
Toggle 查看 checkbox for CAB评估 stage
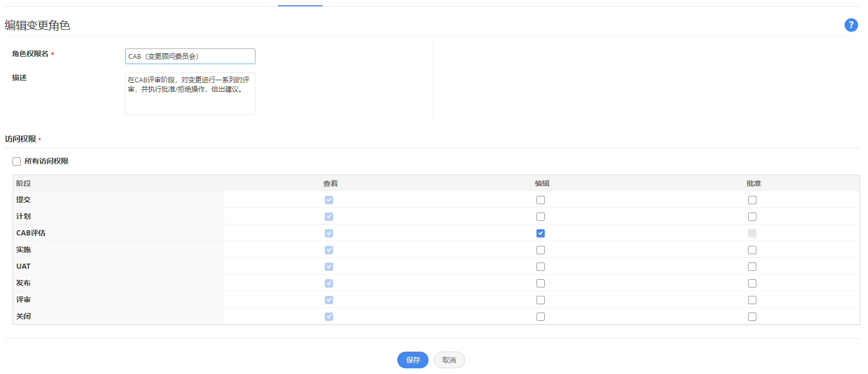(329, 233)
